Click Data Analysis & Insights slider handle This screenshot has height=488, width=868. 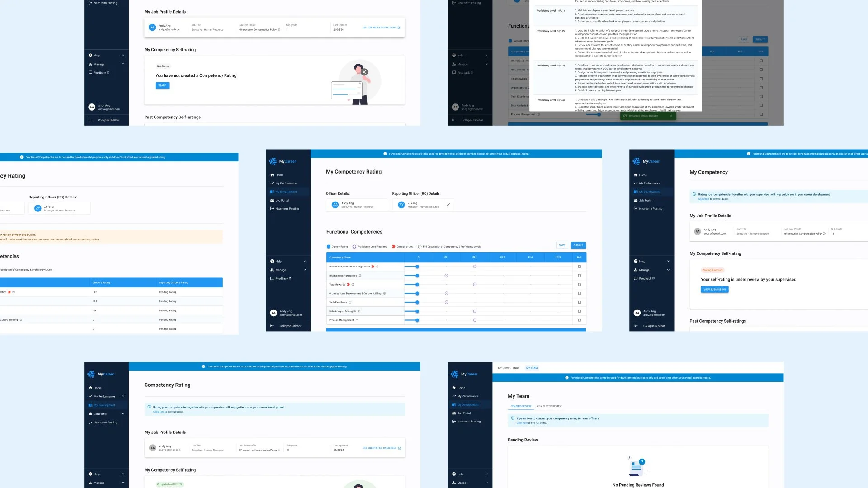click(417, 311)
